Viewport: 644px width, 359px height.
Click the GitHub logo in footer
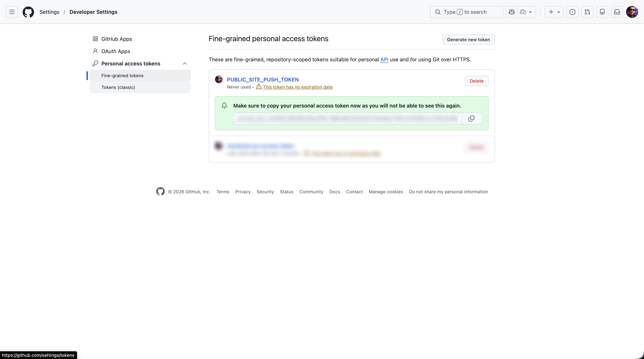point(160,191)
